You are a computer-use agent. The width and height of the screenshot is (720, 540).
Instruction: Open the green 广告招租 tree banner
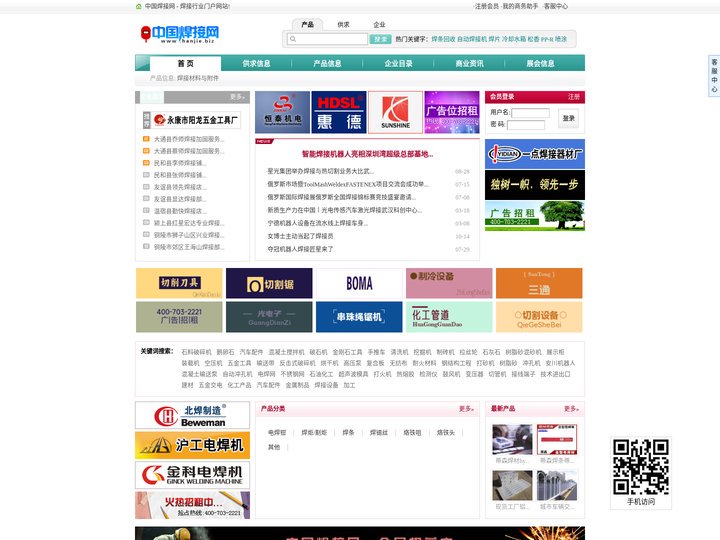[535, 216]
